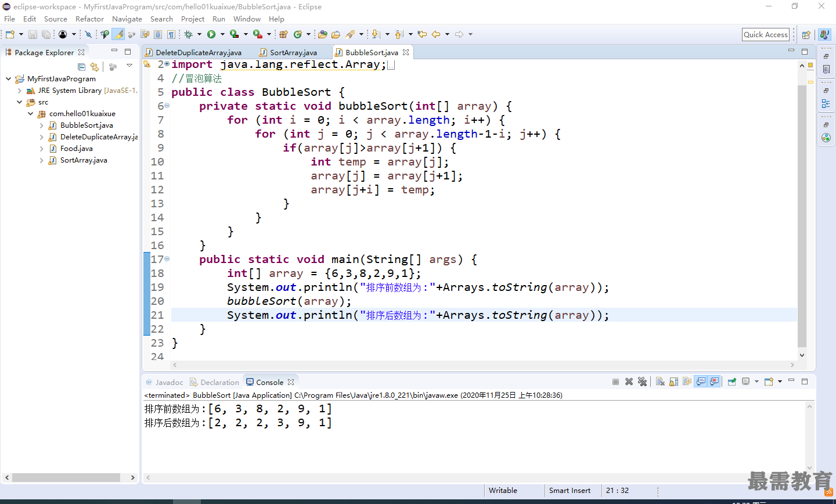Toggle Show Whitespace Characters button

(x=171, y=34)
